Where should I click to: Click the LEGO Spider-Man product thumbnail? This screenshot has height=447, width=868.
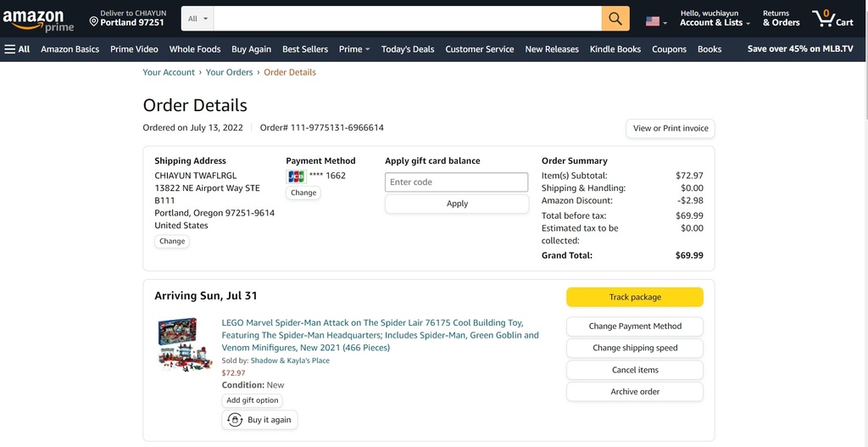[185, 344]
